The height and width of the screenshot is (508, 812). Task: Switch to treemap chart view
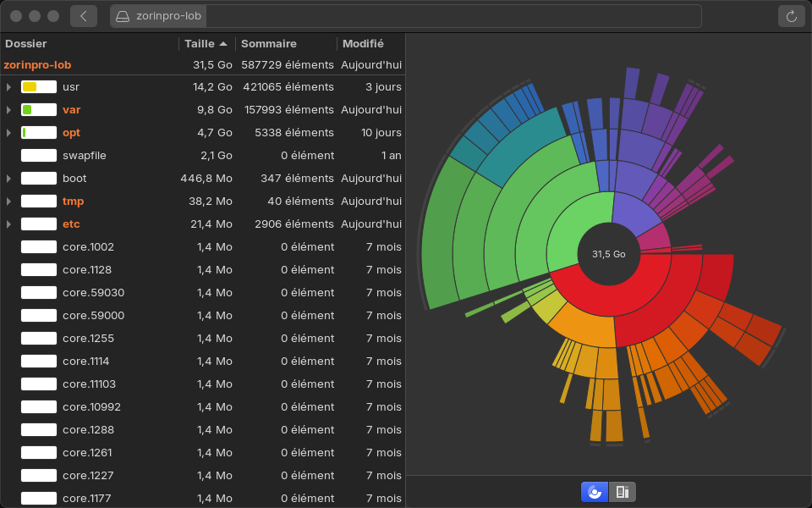pos(623,492)
